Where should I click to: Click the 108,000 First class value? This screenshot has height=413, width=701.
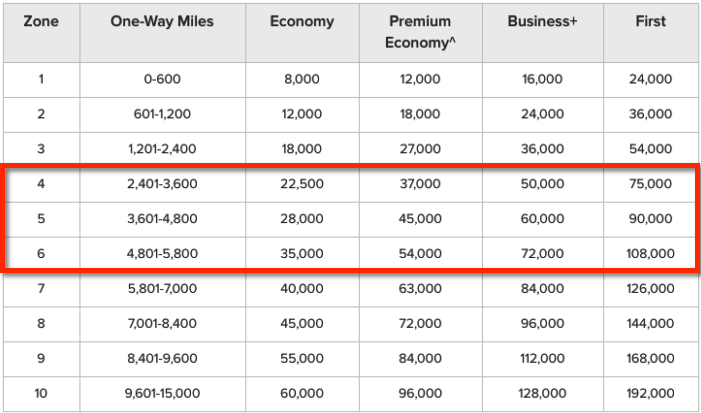coord(651,253)
